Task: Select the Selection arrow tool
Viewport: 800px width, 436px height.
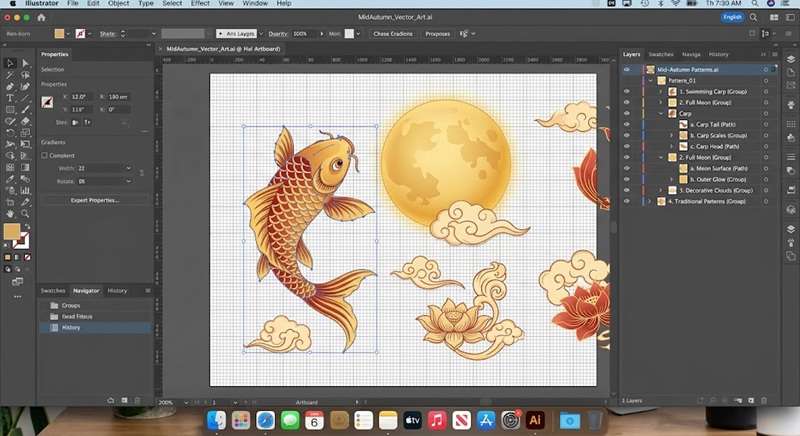Action: [x=10, y=63]
